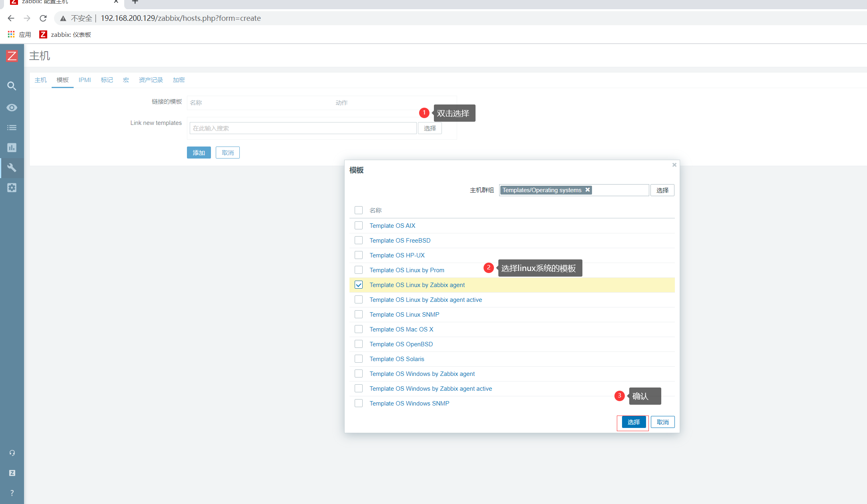
Task: Open Monitoring eye icon in sidebar
Action: pyautogui.click(x=12, y=108)
